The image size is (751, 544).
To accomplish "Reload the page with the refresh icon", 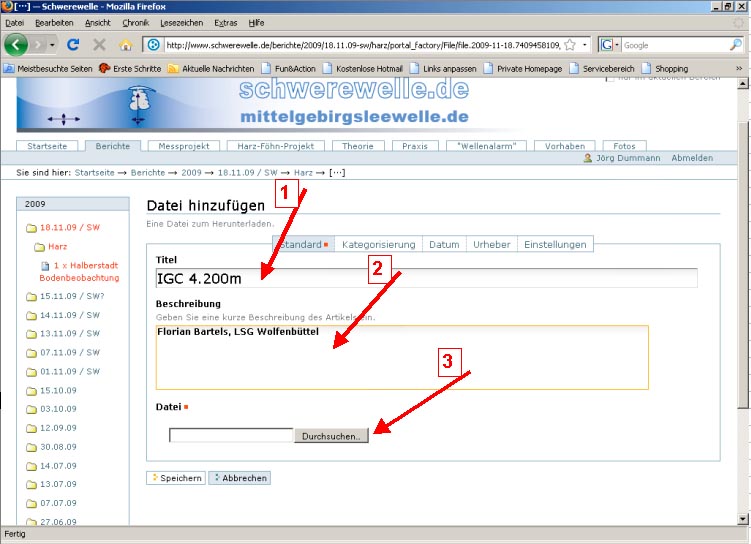I will tap(73, 45).
